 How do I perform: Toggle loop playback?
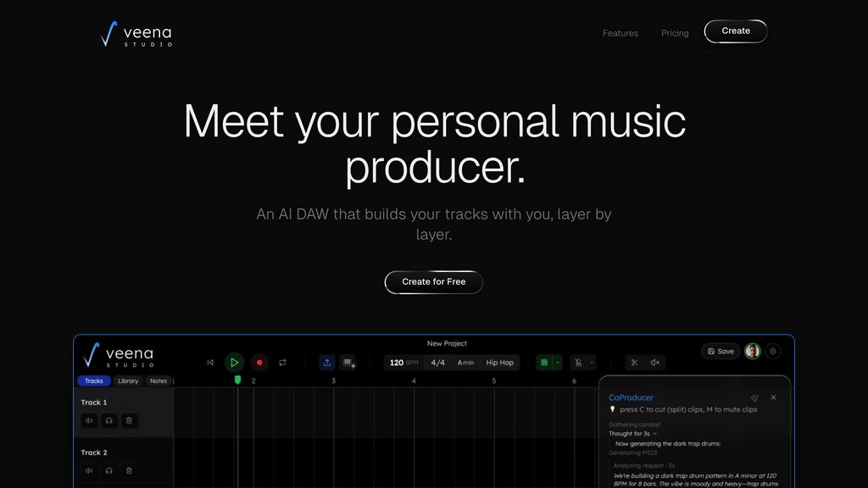(282, 363)
